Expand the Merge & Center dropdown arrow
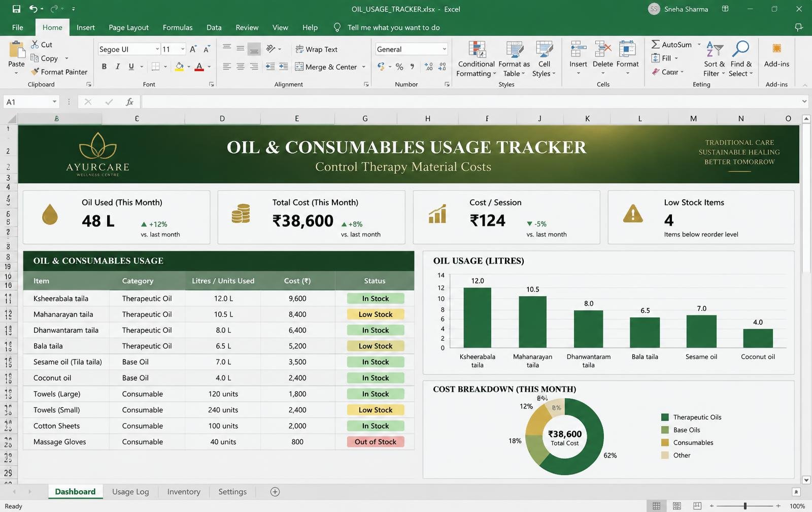The image size is (812, 512). click(x=364, y=67)
